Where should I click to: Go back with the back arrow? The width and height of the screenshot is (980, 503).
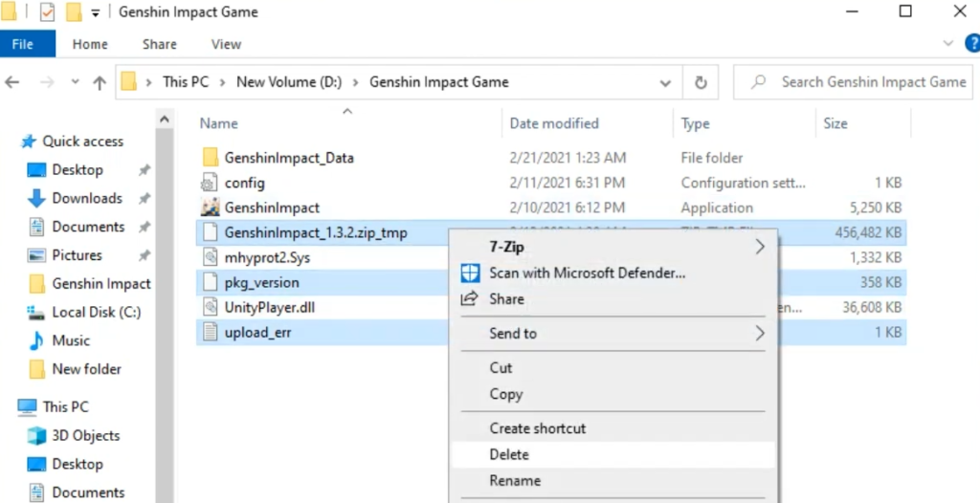coord(11,82)
